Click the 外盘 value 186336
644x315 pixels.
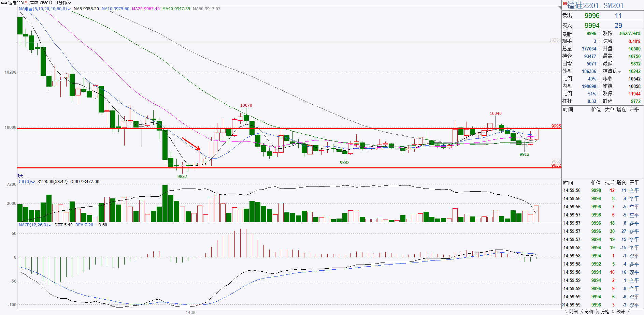click(589, 72)
